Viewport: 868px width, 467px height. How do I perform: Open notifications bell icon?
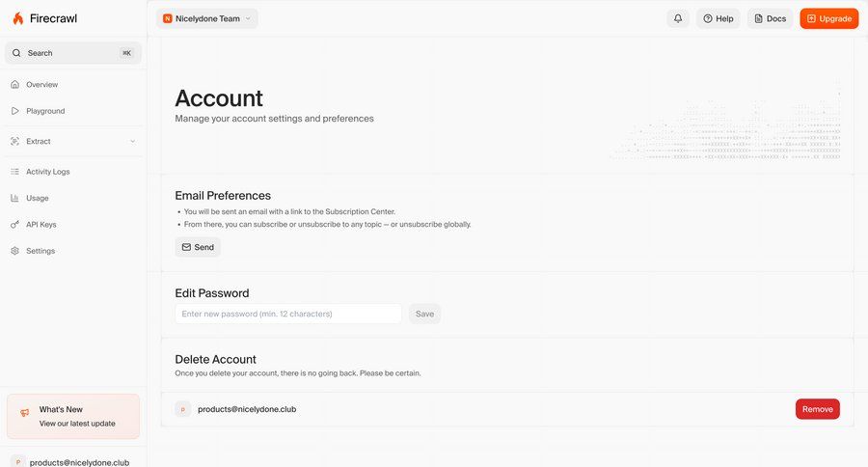678,18
